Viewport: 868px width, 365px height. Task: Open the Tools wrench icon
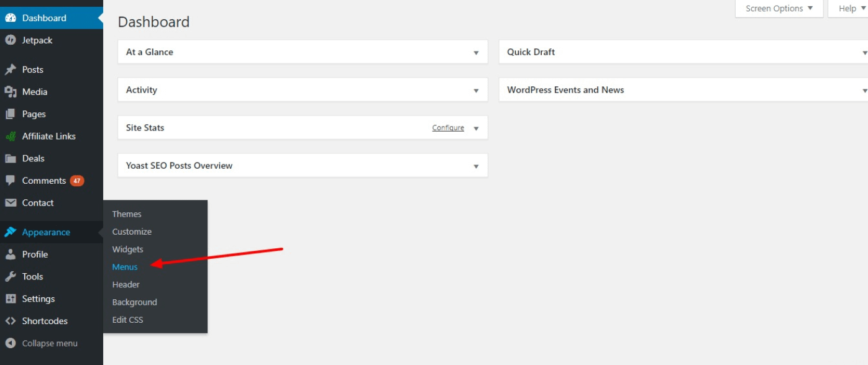point(11,276)
